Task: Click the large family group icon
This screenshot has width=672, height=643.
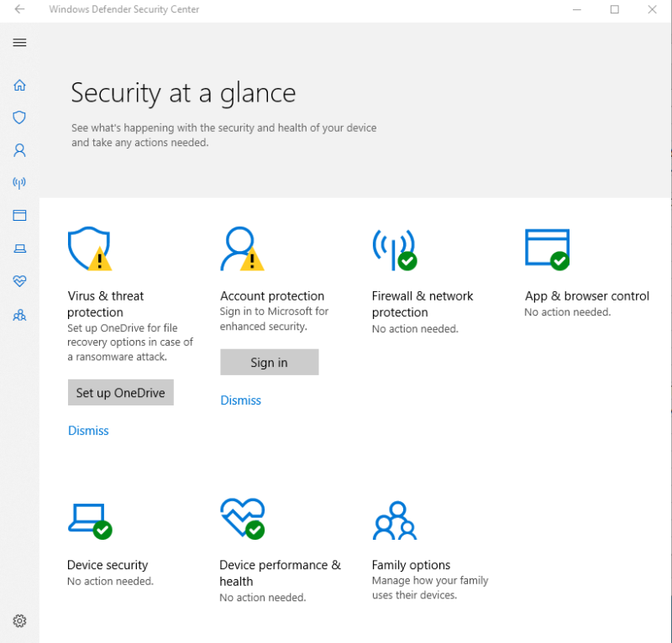Action: 395,520
